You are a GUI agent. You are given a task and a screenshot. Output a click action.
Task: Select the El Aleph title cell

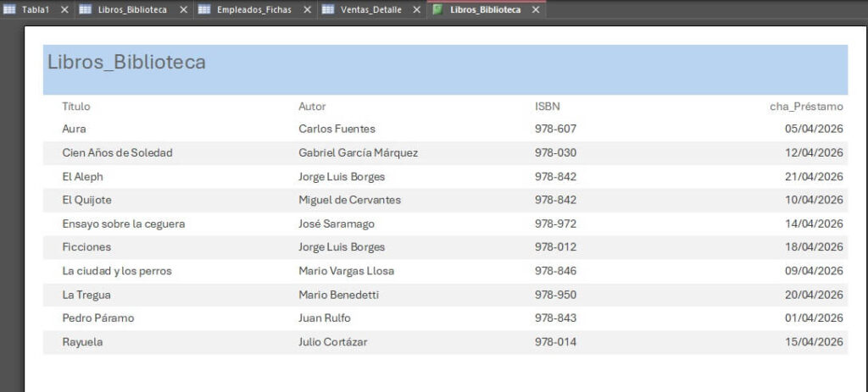tap(82, 176)
